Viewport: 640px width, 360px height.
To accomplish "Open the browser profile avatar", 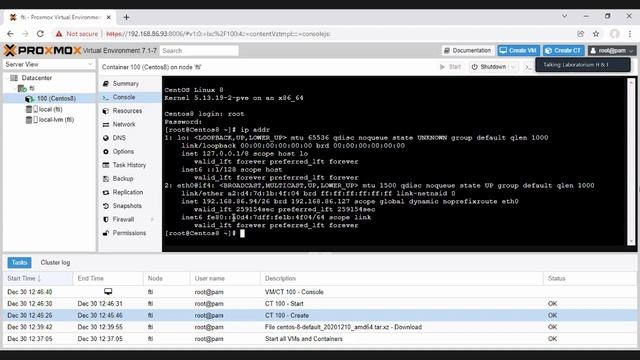I will click(615, 34).
